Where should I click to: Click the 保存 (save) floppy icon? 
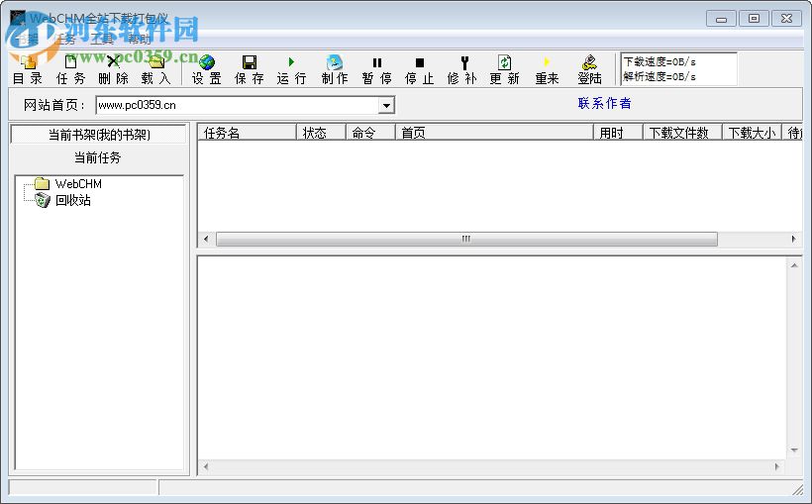250,70
